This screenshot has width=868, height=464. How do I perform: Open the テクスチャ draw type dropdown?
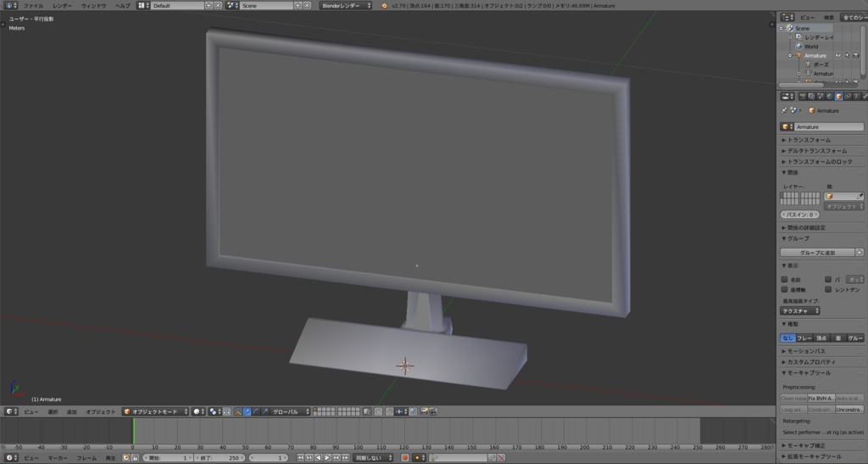(x=800, y=311)
